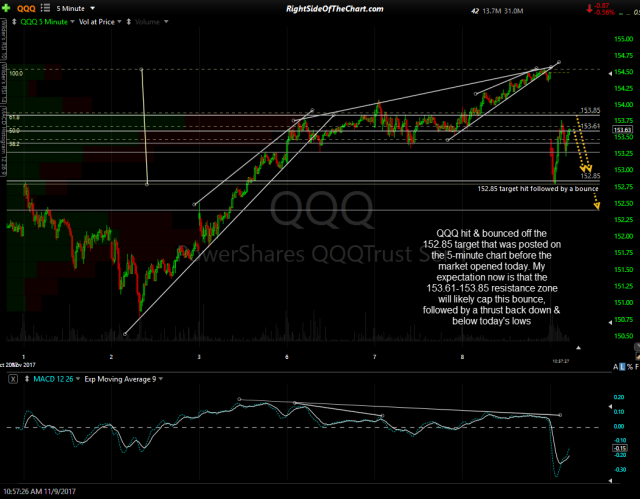Click the QQQ ticker symbol field
The height and width of the screenshot is (499, 640).
pyautogui.click(x=26, y=8)
